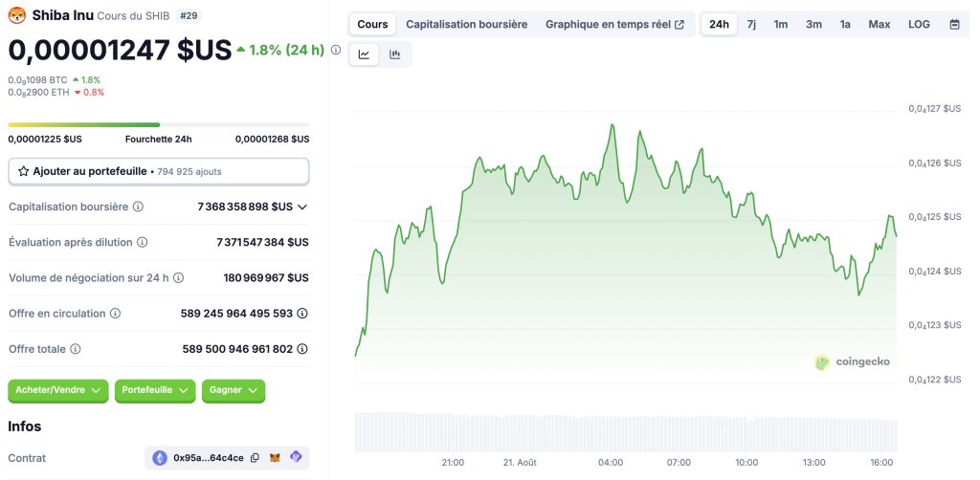980x480 pixels.
Task: Click info icon next to Offre totale
Action: click(76, 349)
